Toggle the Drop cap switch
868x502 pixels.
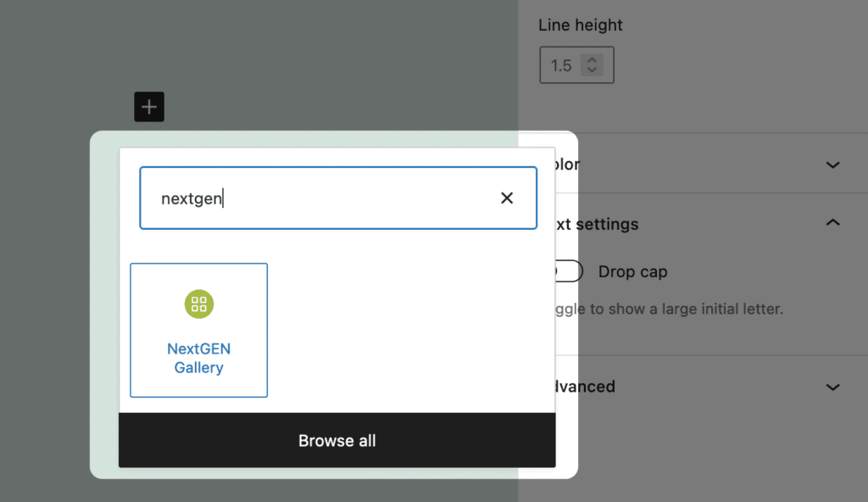pos(569,271)
